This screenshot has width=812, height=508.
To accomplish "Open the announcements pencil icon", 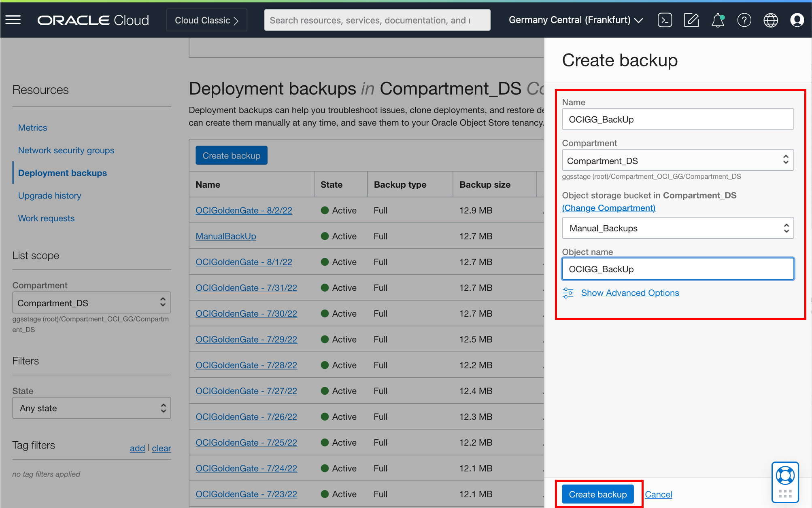I will (691, 19).
